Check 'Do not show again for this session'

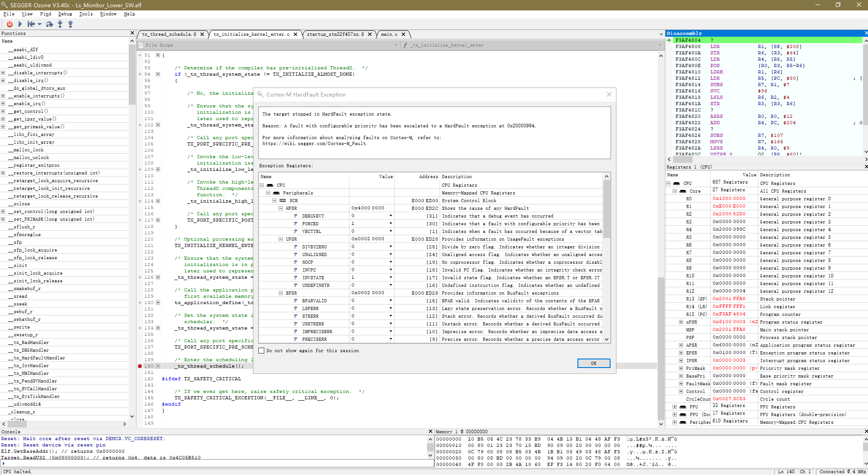coord(262,351)
